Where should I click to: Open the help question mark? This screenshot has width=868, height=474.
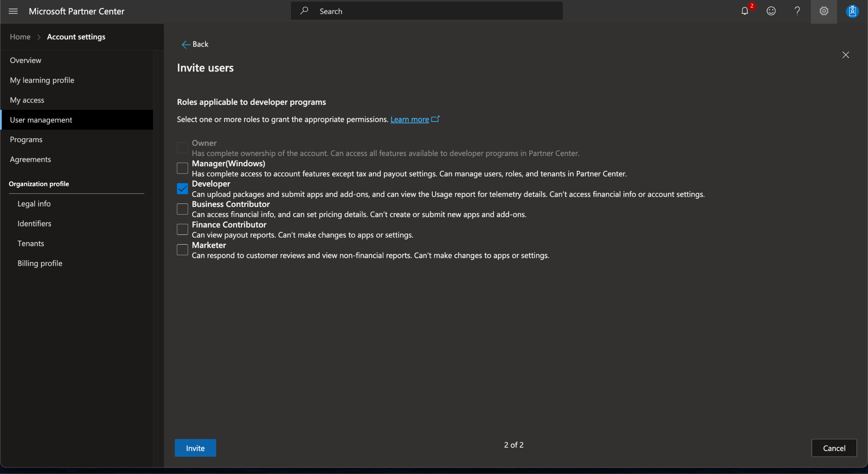(x=797, y=11)
